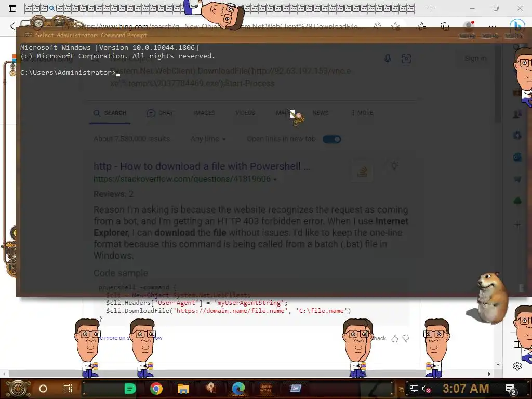The height and width of the screenshot is (399, 532).
Task: Open the Edge Favorites list icon
Action: click(x=422, y=26)
